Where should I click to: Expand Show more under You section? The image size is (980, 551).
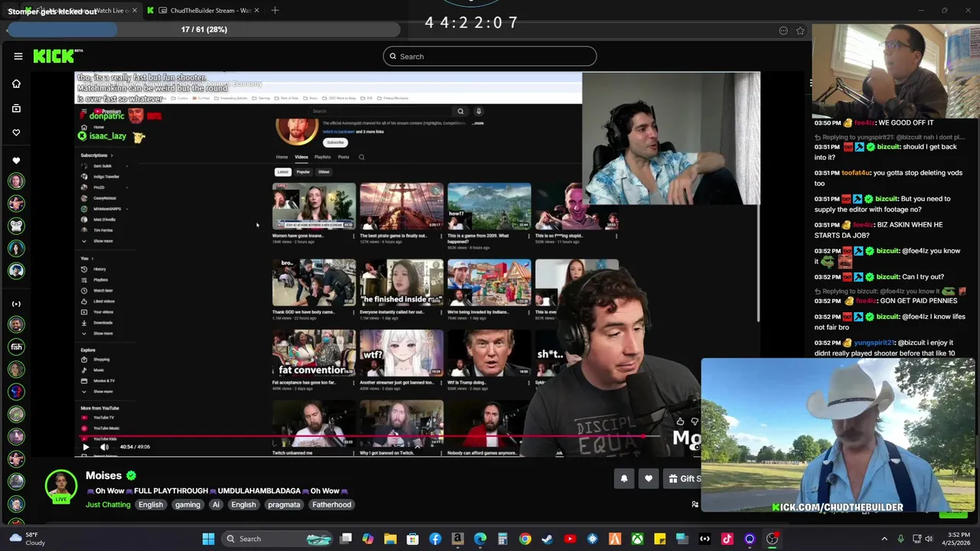[x=103, y=333]
